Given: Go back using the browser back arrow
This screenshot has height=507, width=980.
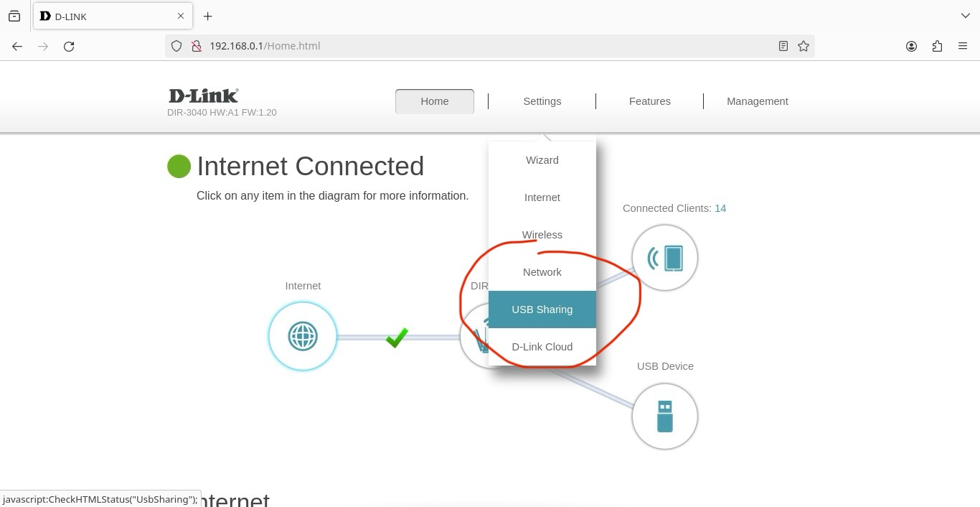Looking at the screenshot, I should (17, 46).
